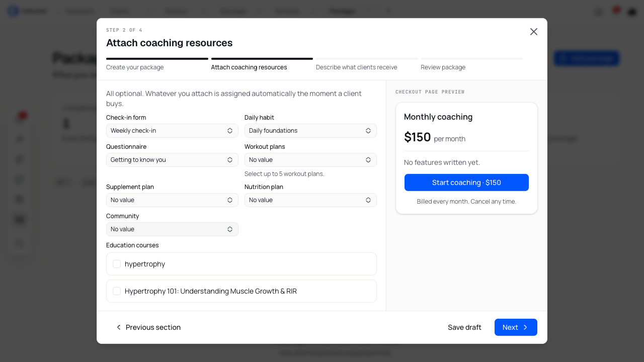Open the Nutrition plan dropdown
The image size is (644, 362).
310,200
